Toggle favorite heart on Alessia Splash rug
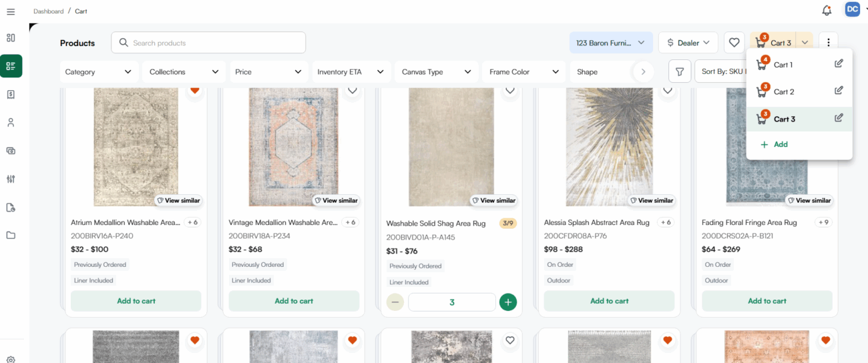 tap(668, 90)
